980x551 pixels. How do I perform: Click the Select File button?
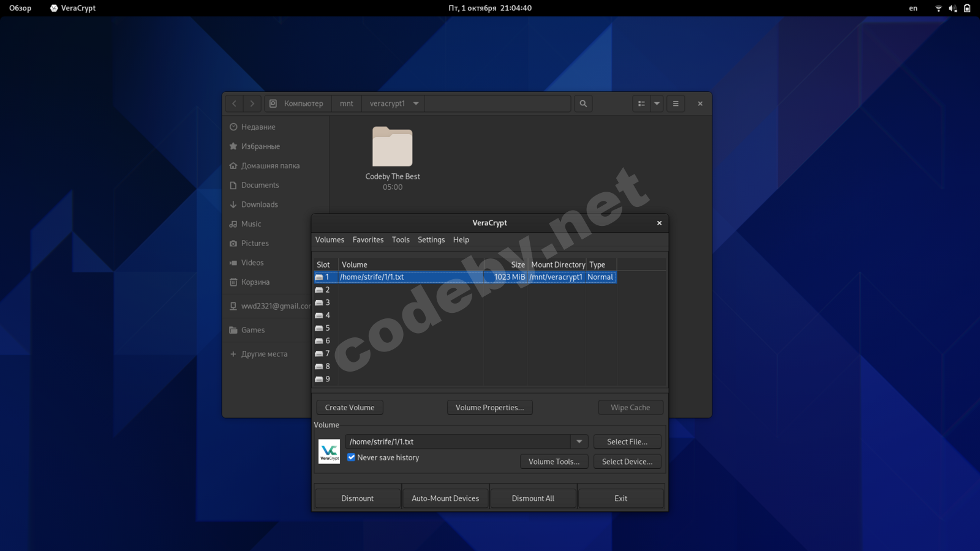click(627, 442)
